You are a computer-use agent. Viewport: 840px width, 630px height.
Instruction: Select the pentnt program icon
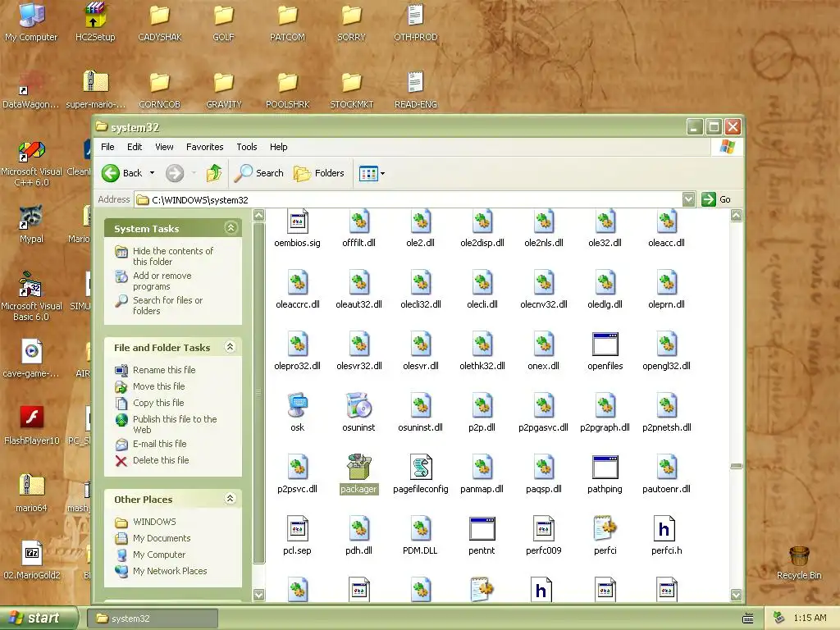(x=482, y=529)
